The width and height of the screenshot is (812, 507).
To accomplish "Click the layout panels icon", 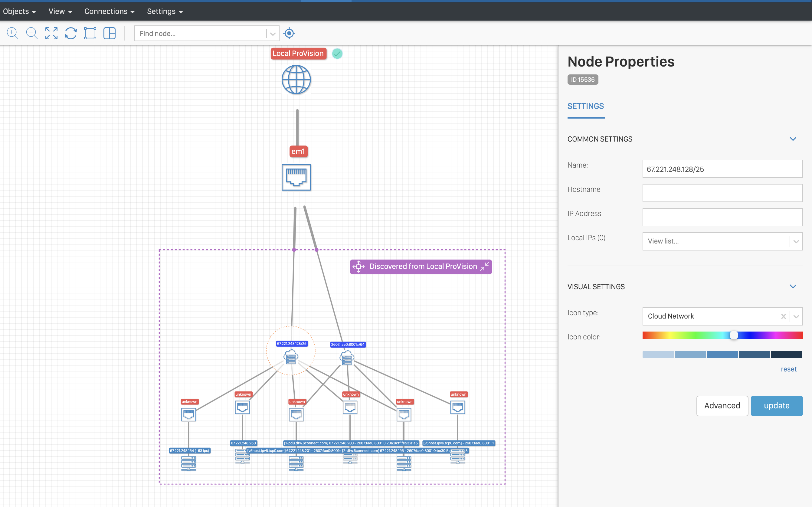I will point(110,33).
